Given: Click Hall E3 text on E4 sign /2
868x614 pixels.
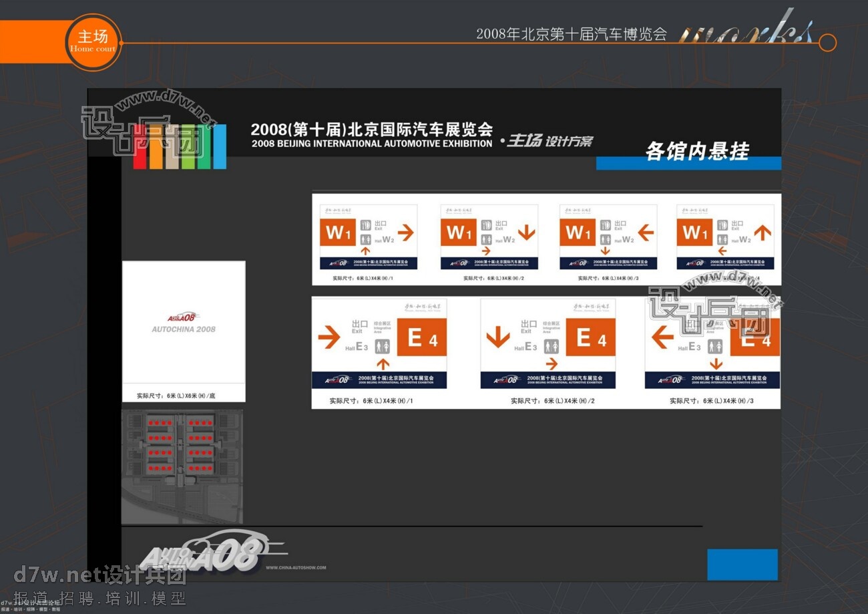Looking at the screenshot, I should [x=526, y=347].
